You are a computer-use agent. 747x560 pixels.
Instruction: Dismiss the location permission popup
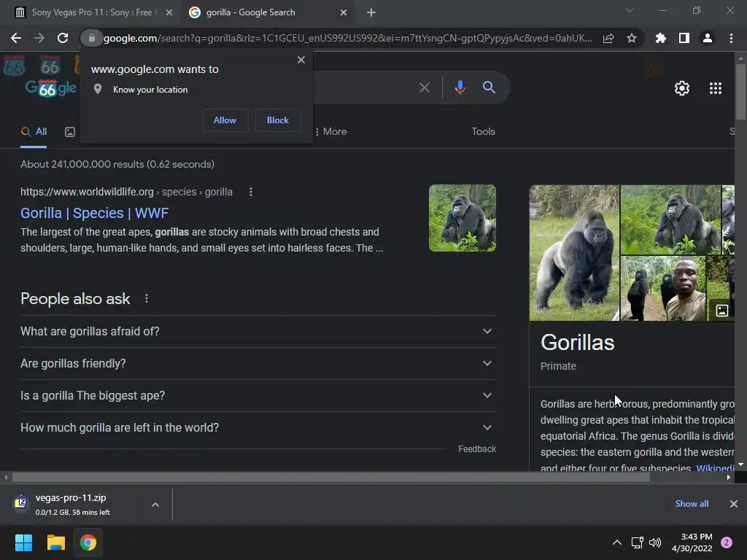(x=301, y=60)
